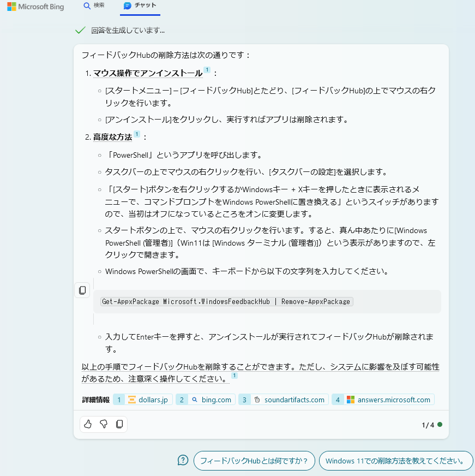Click the 詳細情報 label
The image size is (475, 476).
pos(96,400)
